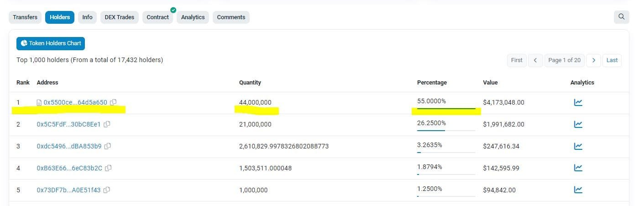644x206 pixels.
Task: Click the Token Holders Chart button
Action: [51, 43]
